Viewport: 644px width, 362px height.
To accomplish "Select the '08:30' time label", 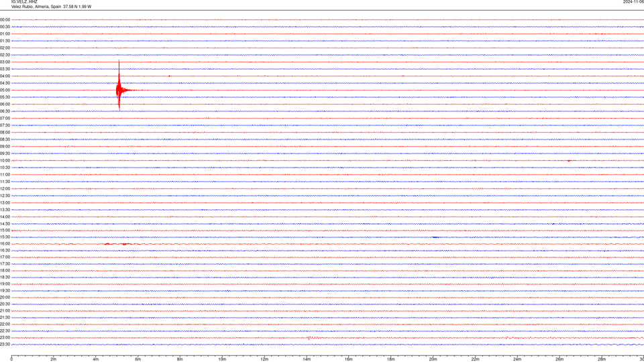I will (x=5, y=139).
